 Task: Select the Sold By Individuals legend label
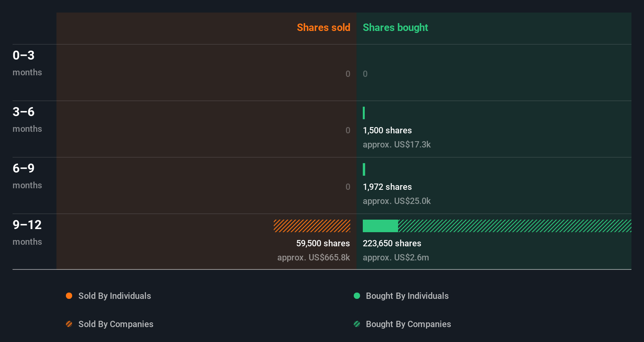pos(115,296)
